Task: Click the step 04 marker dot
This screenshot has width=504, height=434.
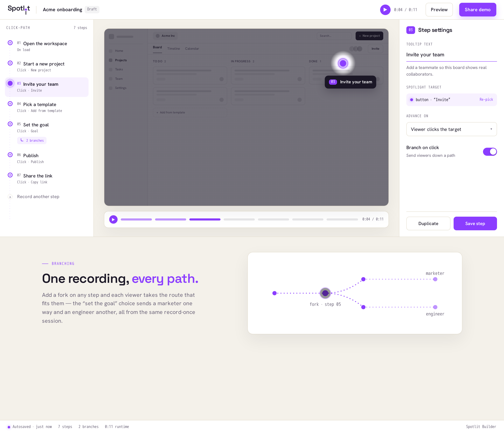Action: [10, 104]
